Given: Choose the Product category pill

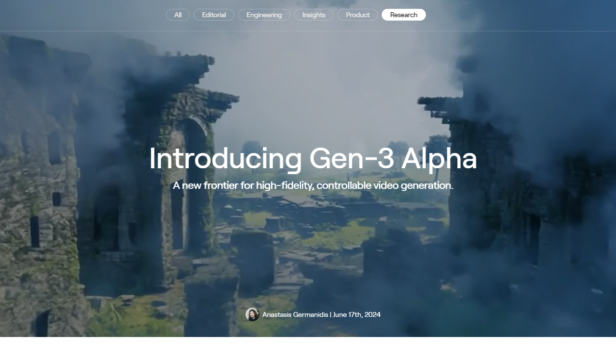Looking at the screenshot, I should [x=358, y=15].
